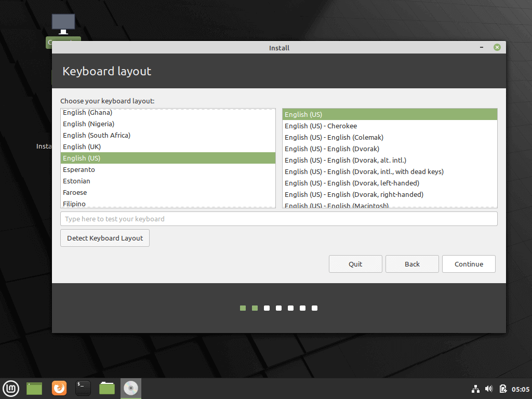Open the battery power tray icon
The height and width of the screenshot is (399, 532).
click(502, 389)
